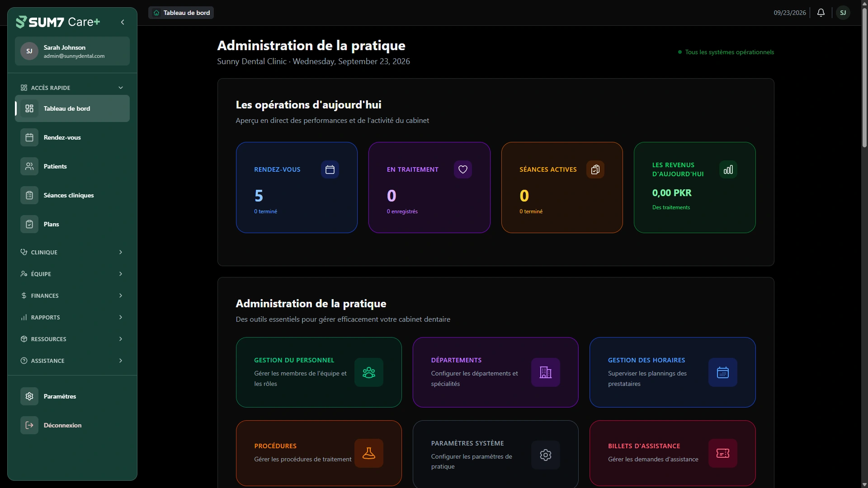Image resolution: width=868 pixels, height=488 pixels.
Task: Click the vertical page scrollbar
Action: (x=864, y=244)
